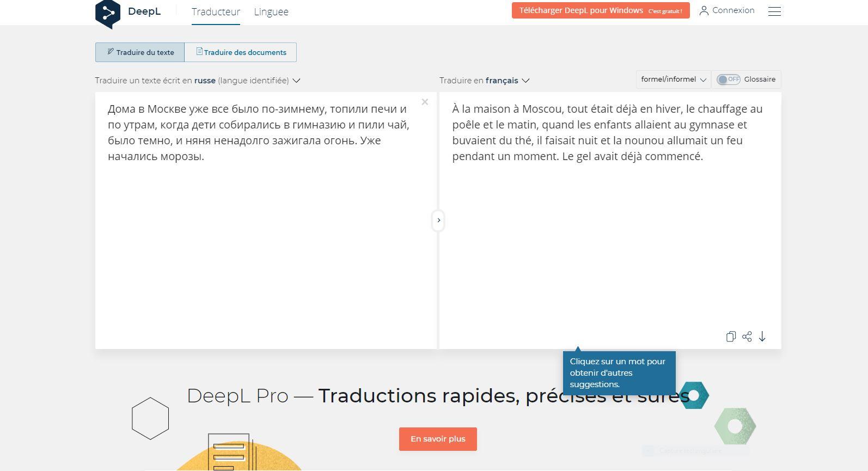Image resolution: width=868 pixels, height=471 pixels.
Task: Expand the target language français selector
Action: pyautogui.click(x=525, y=81)
